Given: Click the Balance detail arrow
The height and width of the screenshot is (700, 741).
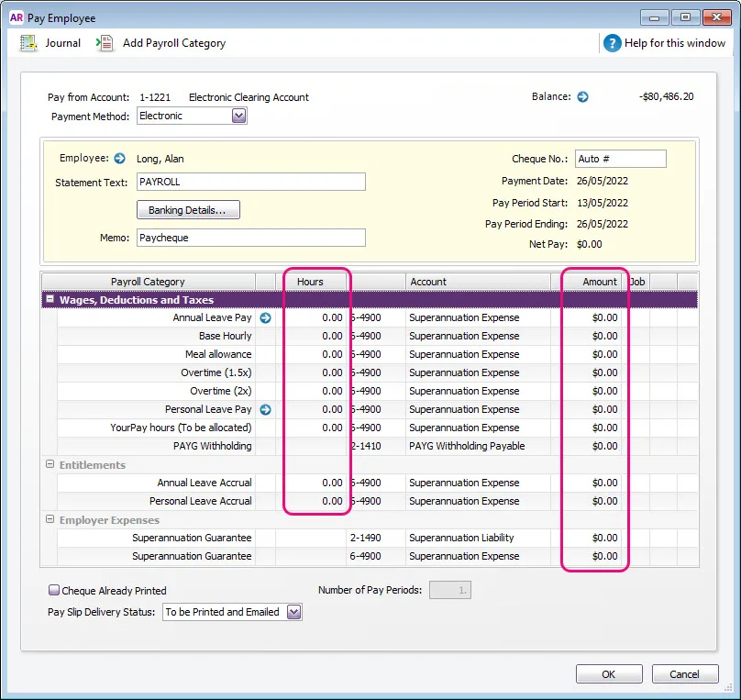Looking at the screenshot, I should point(584,95).
